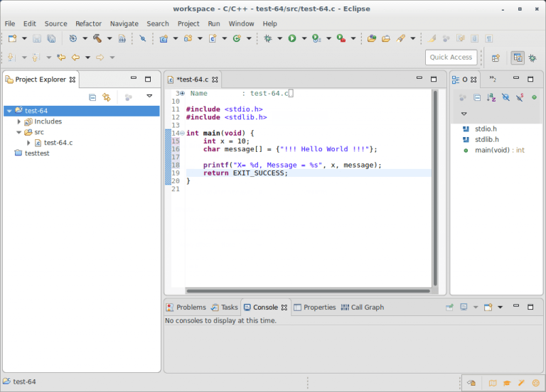The image size is (546, 392).
Task: Toggle alphabetical sort in Outline view
Action: (491, 98)
